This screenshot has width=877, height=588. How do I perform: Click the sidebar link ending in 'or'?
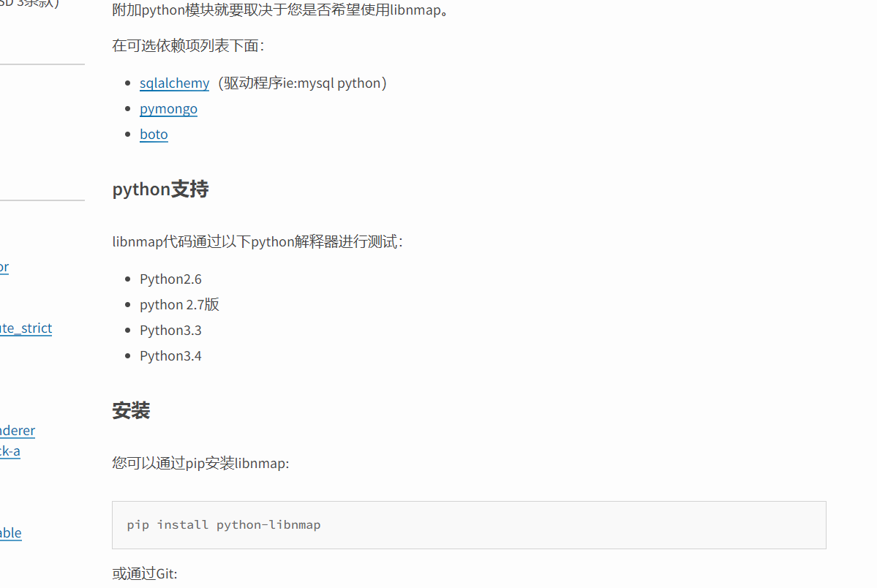coord(4,267)
